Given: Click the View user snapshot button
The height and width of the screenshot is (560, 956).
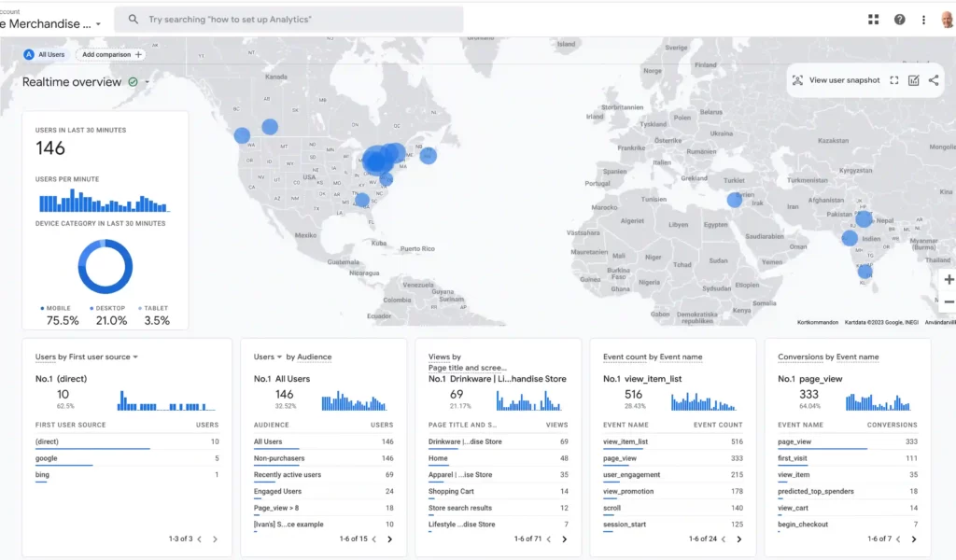Looking at the screenshot, I should (836, 80).
